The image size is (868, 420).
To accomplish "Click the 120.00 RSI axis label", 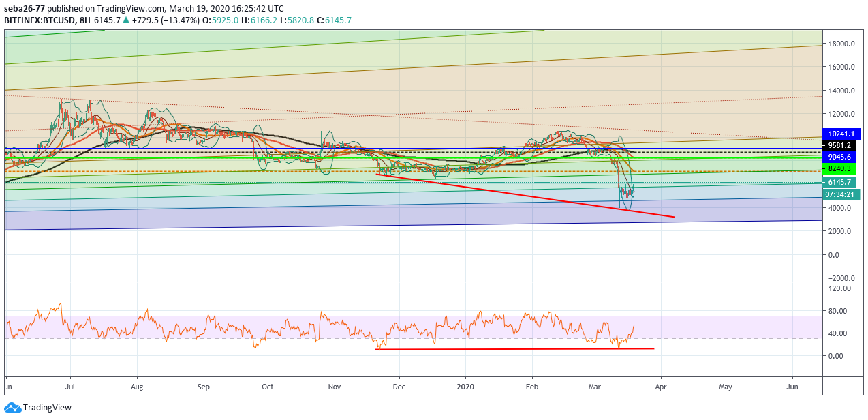I will pyautogui.click(x=841, y=288).
